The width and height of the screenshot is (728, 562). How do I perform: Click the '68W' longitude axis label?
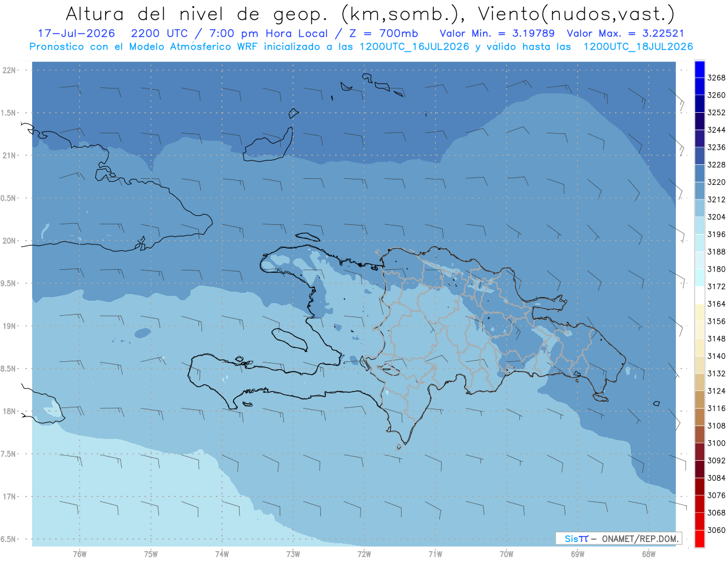[x=649, y=554]
